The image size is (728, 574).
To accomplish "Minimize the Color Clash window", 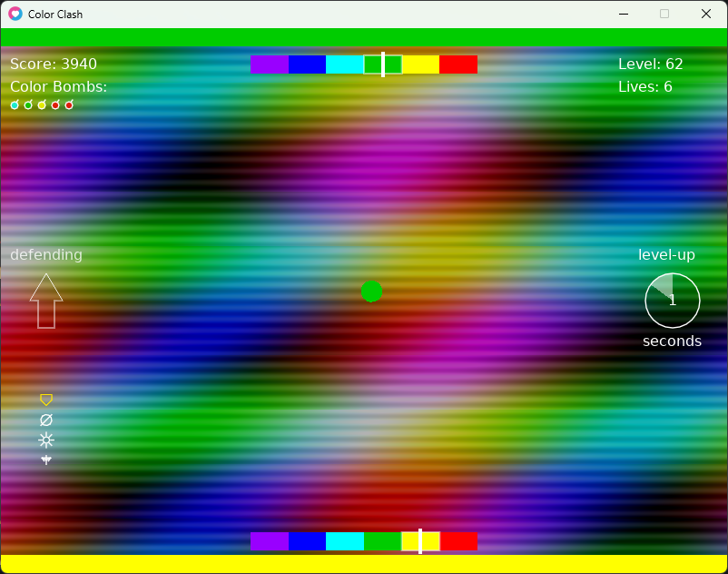I will coord(624,14).
